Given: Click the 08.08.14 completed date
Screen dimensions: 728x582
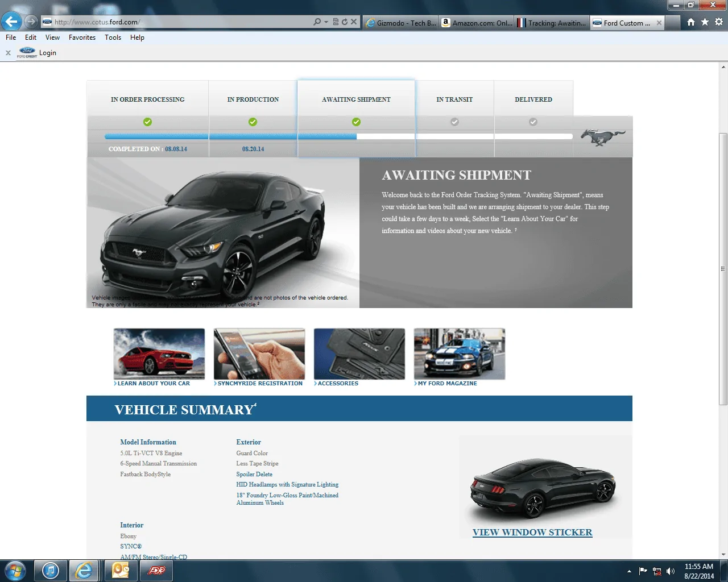Looking at the screenshot, I should [x=176, y=149].
